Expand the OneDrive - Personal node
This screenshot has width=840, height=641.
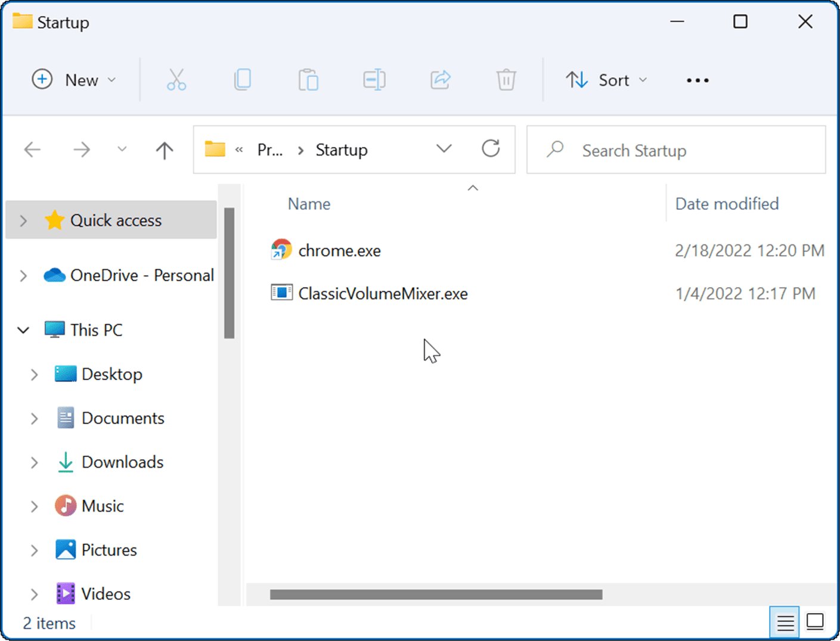tap(23, 276)
